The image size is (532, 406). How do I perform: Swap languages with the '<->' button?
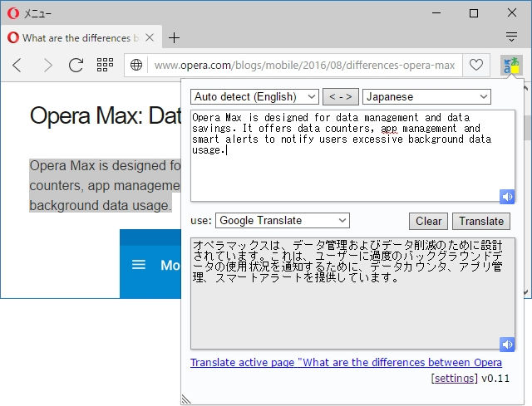(341, 97)
